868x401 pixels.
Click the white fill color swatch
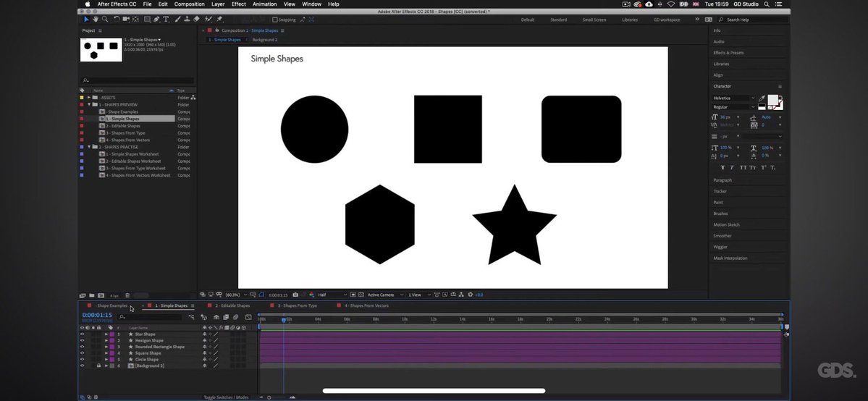coord(772,100)
